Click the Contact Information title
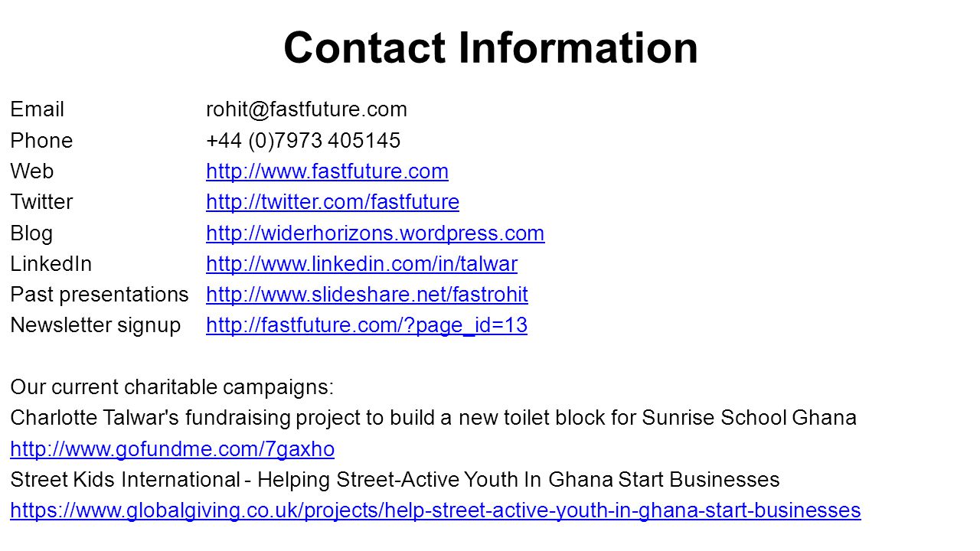Image resolution: width=980 pixels, height=551 pixels. coord(491,47)
